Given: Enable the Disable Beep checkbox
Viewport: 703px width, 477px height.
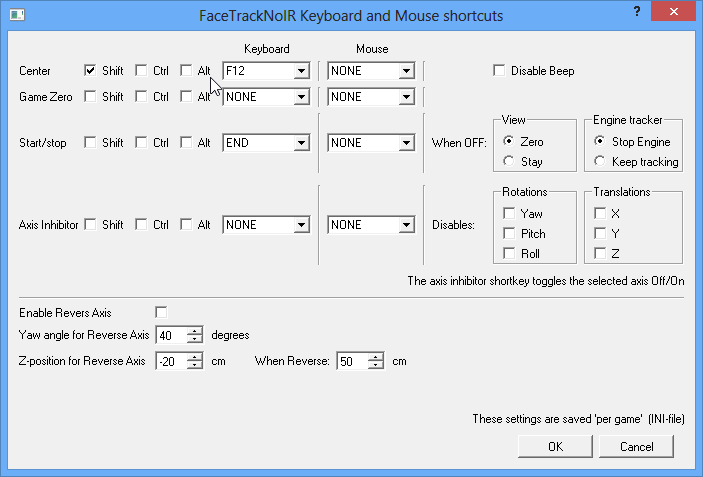Looking at the screenshot, I should click(500, 71).
